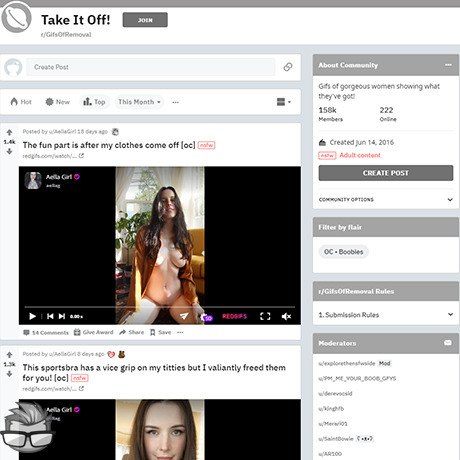Open the 'The fun part is after' post title
The image size is (460, 460).
click(109, 145)
